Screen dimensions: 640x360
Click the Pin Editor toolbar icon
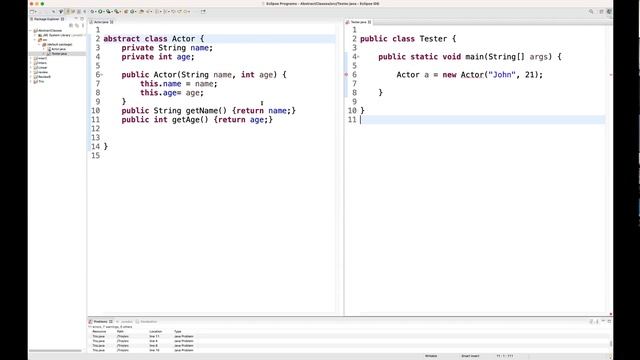203,11
